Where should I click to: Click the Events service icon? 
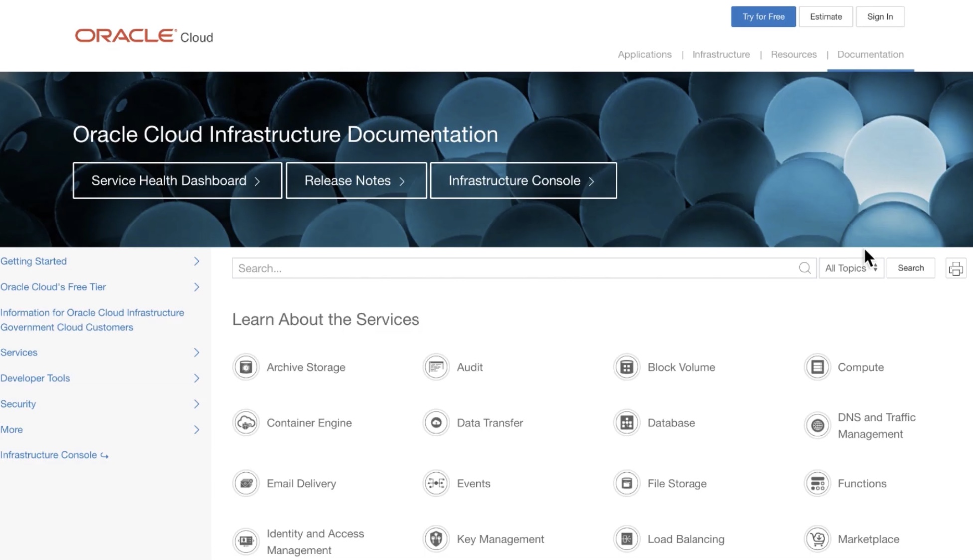[436, 483]
